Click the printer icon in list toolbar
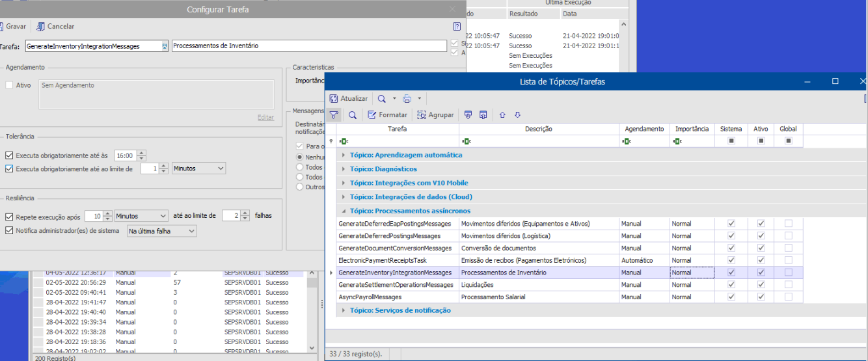The width and height of the screenshot is (868, 361). [407, 98]
